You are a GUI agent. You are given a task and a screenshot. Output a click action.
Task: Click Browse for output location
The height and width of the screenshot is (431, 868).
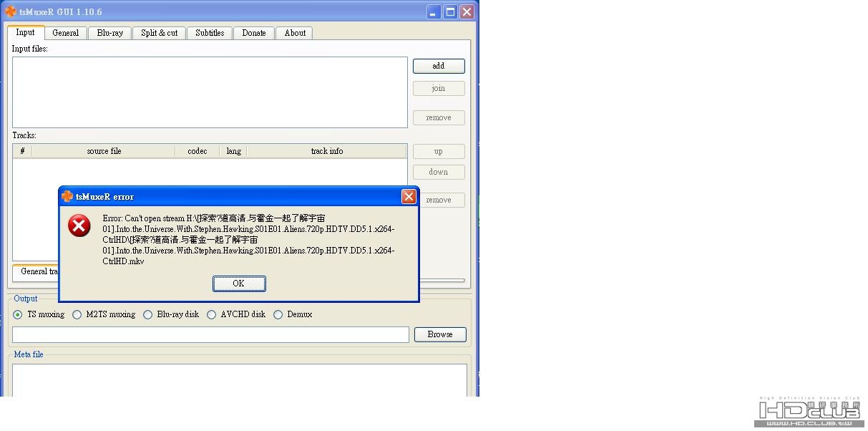[440, 334]
